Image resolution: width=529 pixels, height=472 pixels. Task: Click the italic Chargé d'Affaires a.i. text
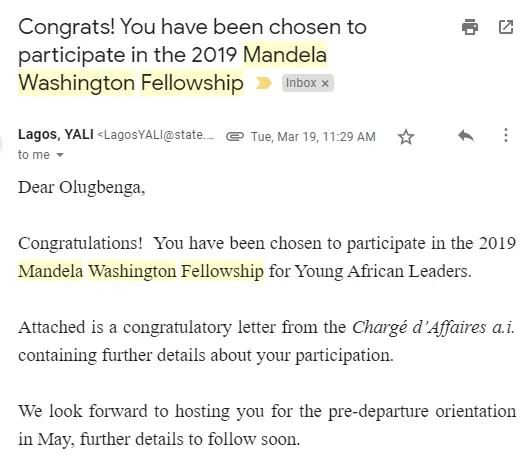coord(434,327)
